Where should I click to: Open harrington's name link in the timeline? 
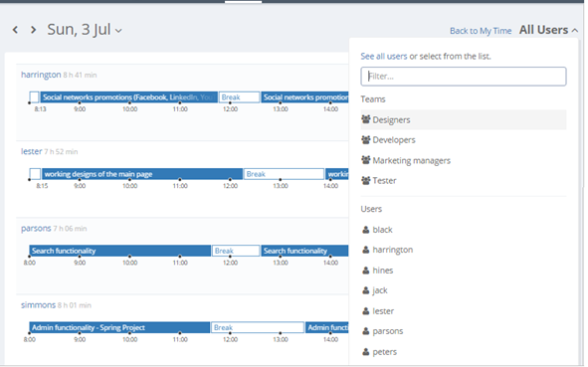(x=41, y=75)
